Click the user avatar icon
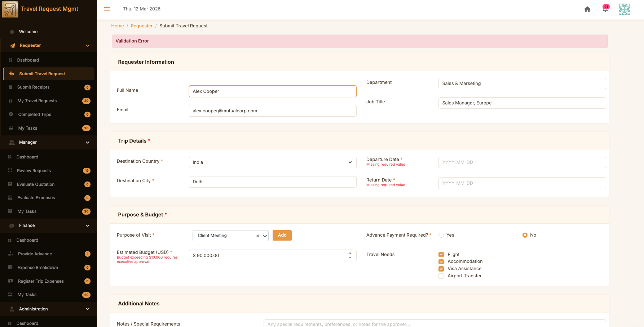644x327 pixels. pyautogui.click(x=624, y=9)
